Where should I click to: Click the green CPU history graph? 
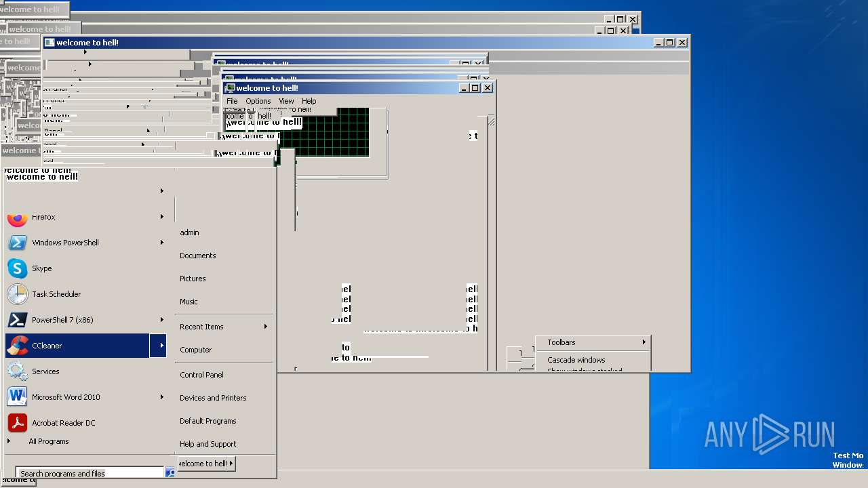point(324,132)
